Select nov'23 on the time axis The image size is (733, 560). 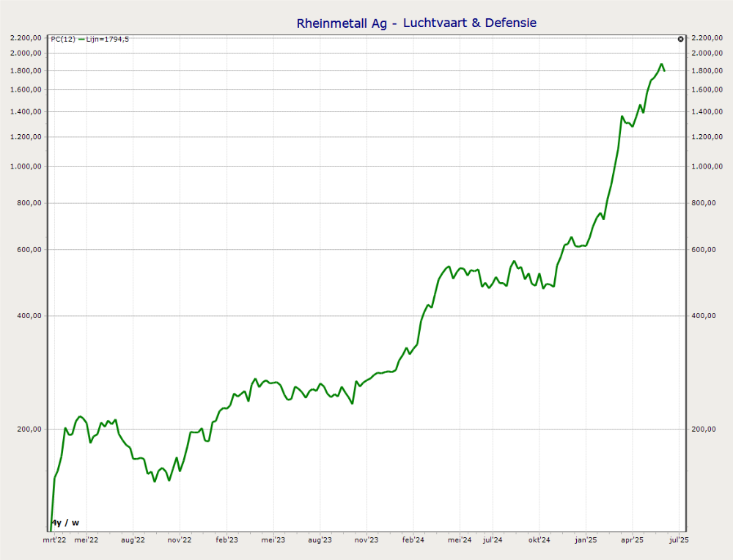click(366, 539)
